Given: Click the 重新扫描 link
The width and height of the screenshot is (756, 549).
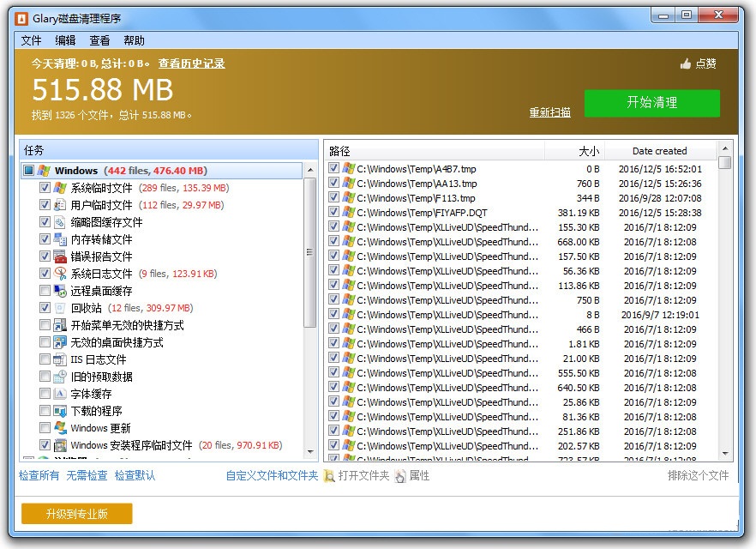Looking at the screenshot, I should click(549, 112).
